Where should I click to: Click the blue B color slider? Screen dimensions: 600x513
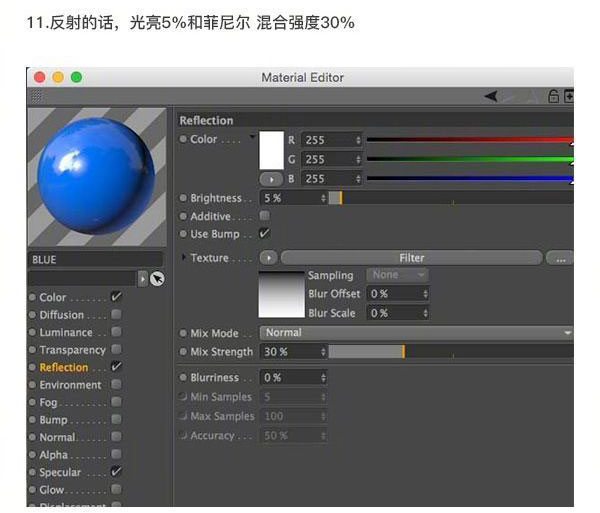point(470,179)
